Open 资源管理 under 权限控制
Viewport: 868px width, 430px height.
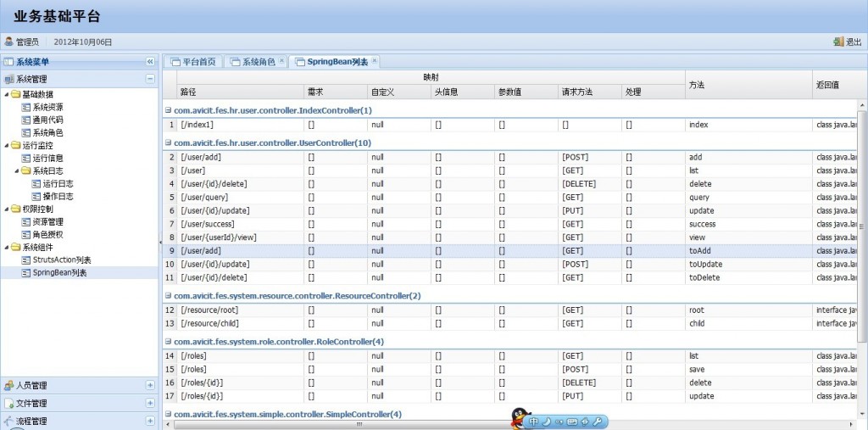click(47, 221)
